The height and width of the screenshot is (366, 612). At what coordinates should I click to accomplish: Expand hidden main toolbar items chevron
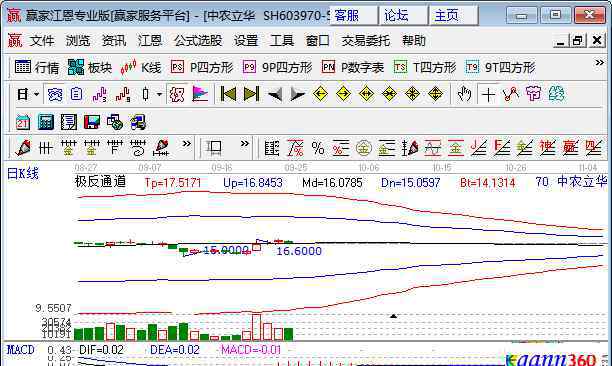point(600,63)
